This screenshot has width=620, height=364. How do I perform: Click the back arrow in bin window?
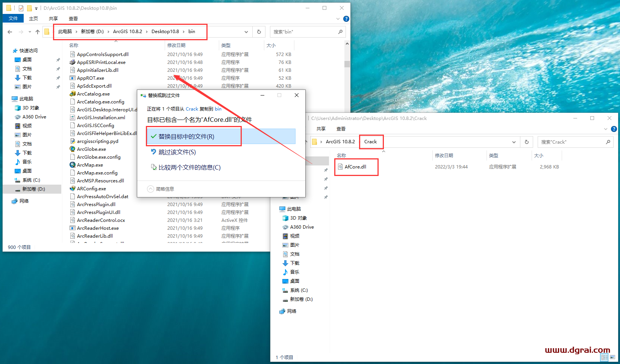tap(10, 32)
